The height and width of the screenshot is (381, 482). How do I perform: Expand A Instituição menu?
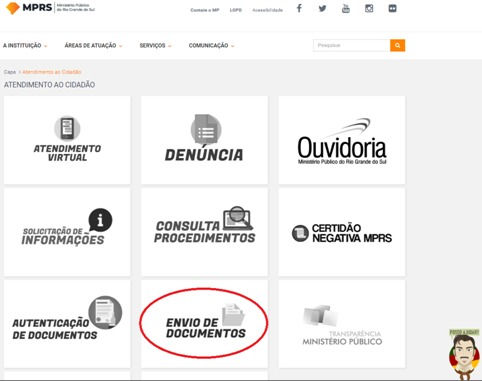25,45
